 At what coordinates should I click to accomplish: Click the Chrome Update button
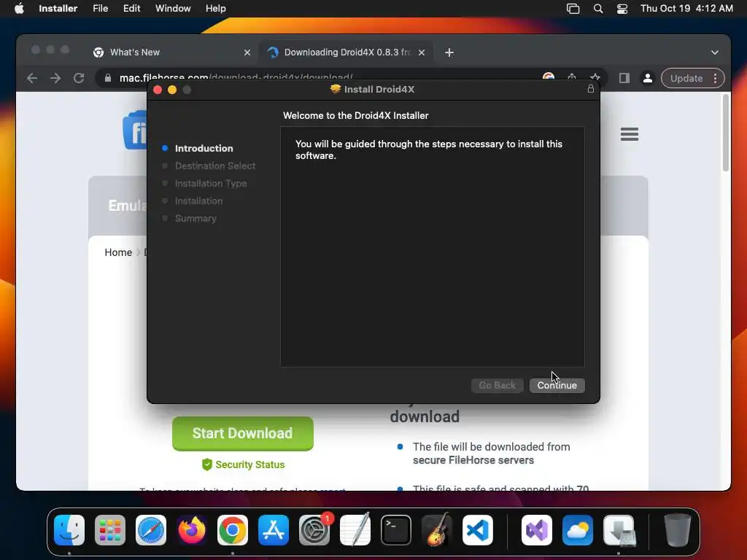[x=686, y=78]
